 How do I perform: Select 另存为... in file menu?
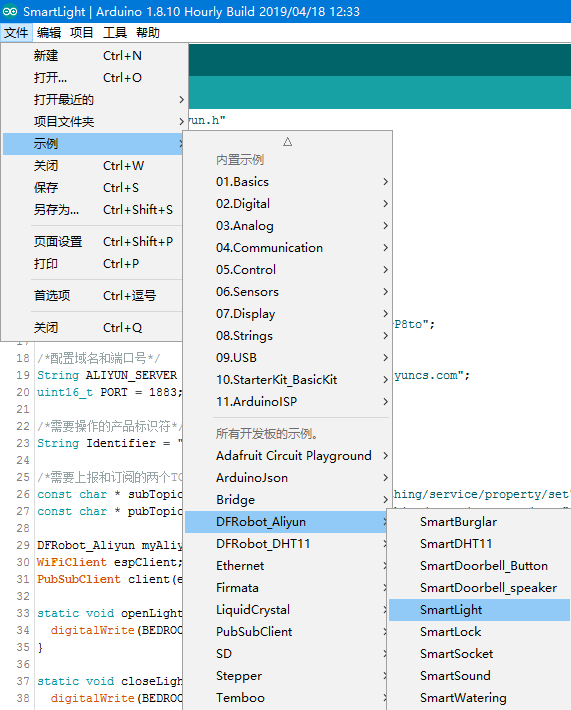(x=95, y=210)
